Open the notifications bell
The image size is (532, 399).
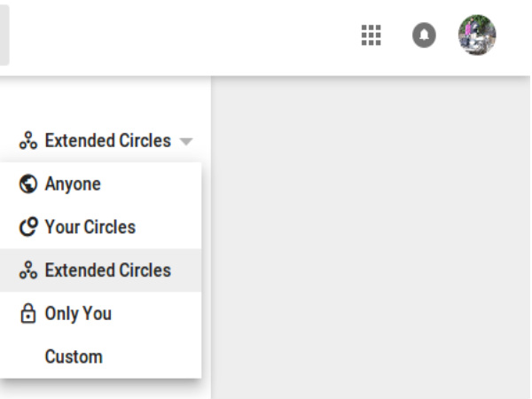tap(424, 35)
